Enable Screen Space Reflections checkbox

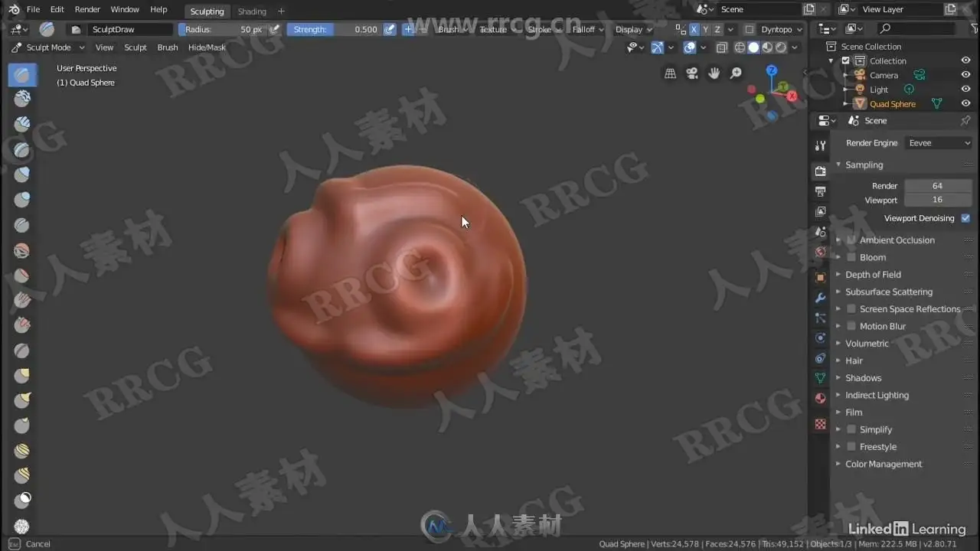851,309
